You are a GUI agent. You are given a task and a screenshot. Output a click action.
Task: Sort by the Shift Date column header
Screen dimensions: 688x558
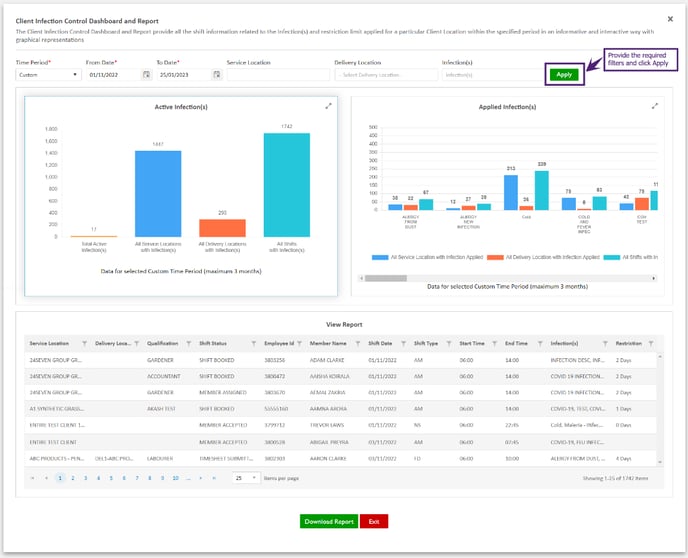[x=381, y=343]
